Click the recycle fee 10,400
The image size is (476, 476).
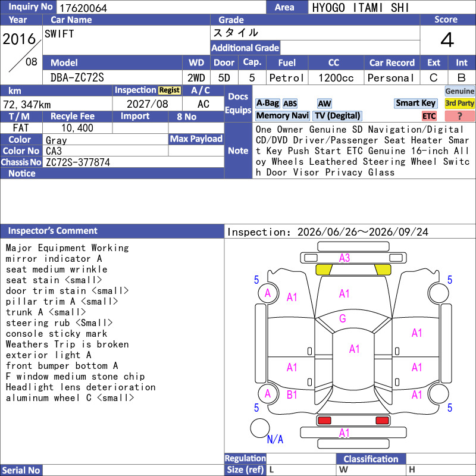tap(77, 128)
